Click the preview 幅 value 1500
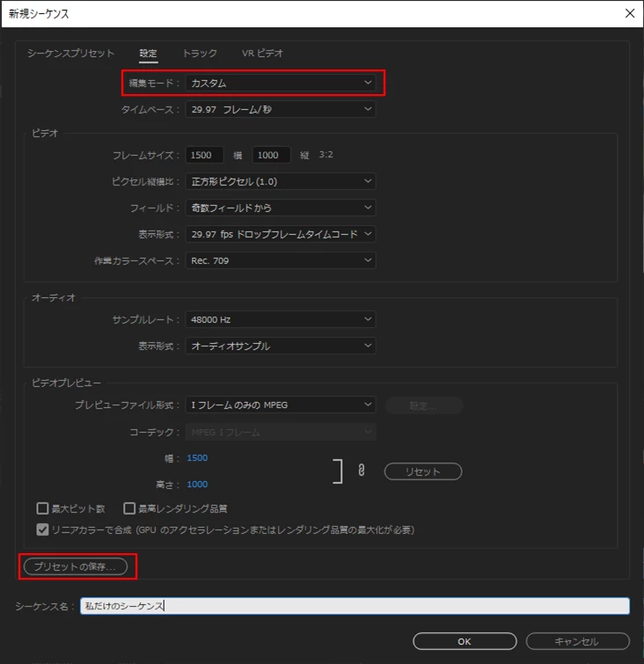The width and height of the screenshot is (644, 664). point(197,458)
